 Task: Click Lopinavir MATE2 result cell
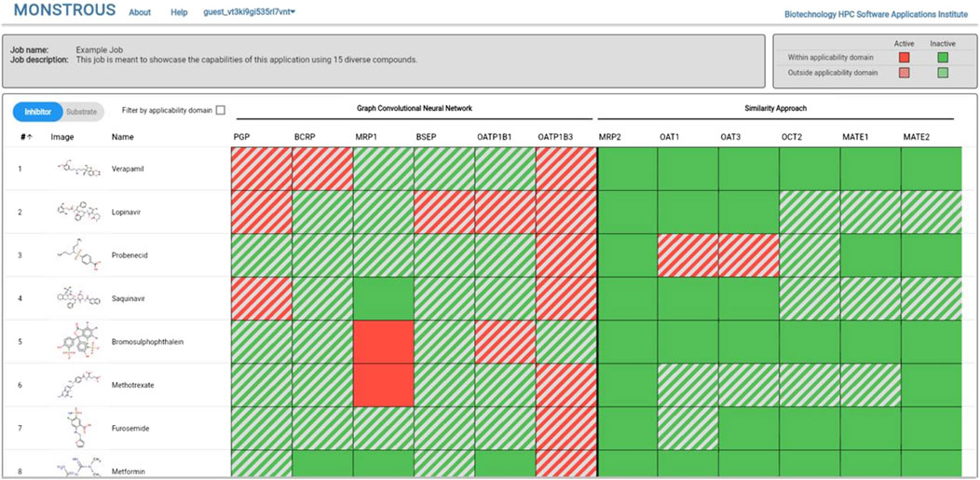[x=932, y=212]
